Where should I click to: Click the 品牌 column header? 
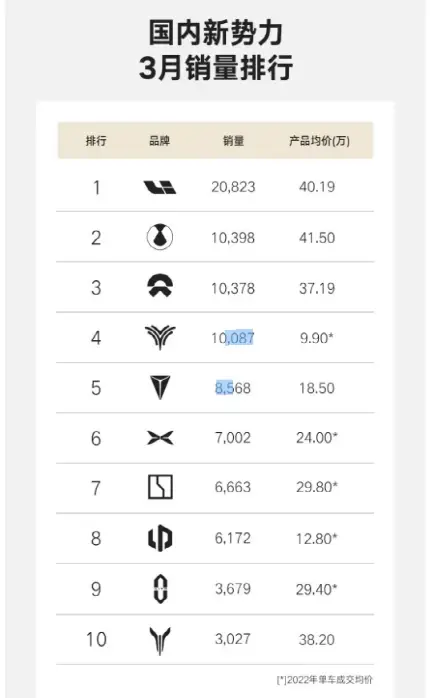159,141
